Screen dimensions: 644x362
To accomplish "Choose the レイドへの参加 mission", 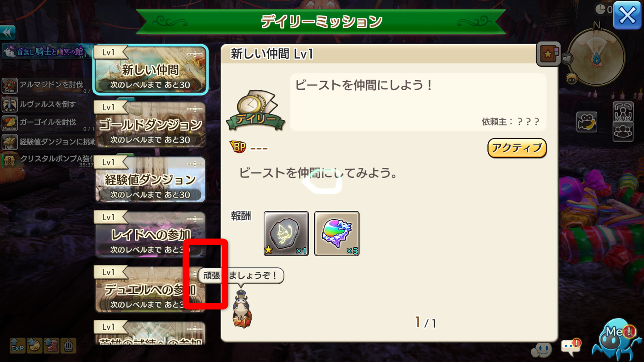I will click(150, 234).
